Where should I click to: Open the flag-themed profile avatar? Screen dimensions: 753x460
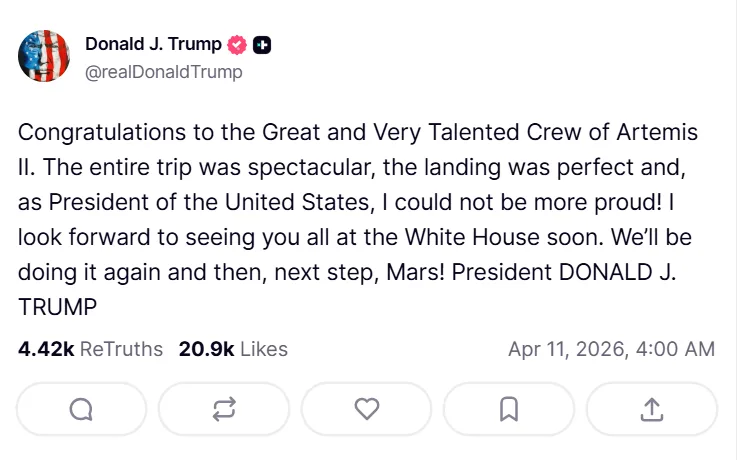(x=44, y=56)
